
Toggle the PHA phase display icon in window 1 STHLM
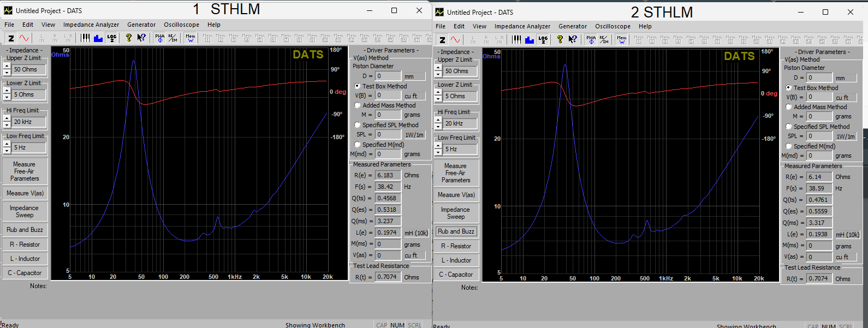point(159,38)
